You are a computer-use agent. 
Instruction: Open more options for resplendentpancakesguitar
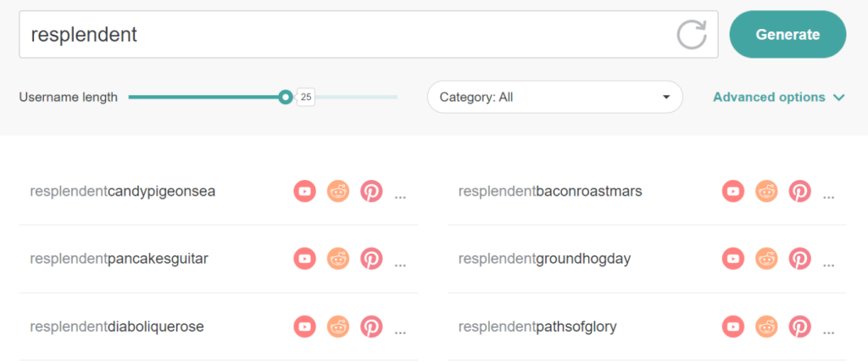tap(400, 264)
